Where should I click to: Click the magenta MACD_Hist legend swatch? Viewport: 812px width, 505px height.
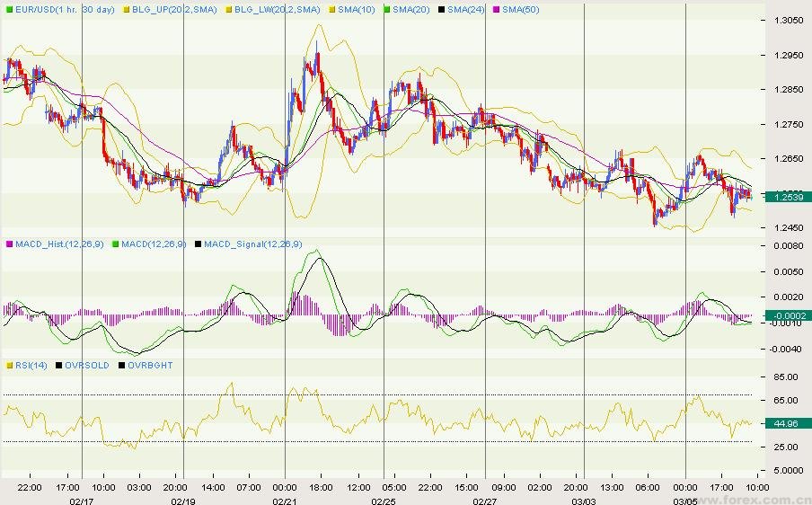9,244
